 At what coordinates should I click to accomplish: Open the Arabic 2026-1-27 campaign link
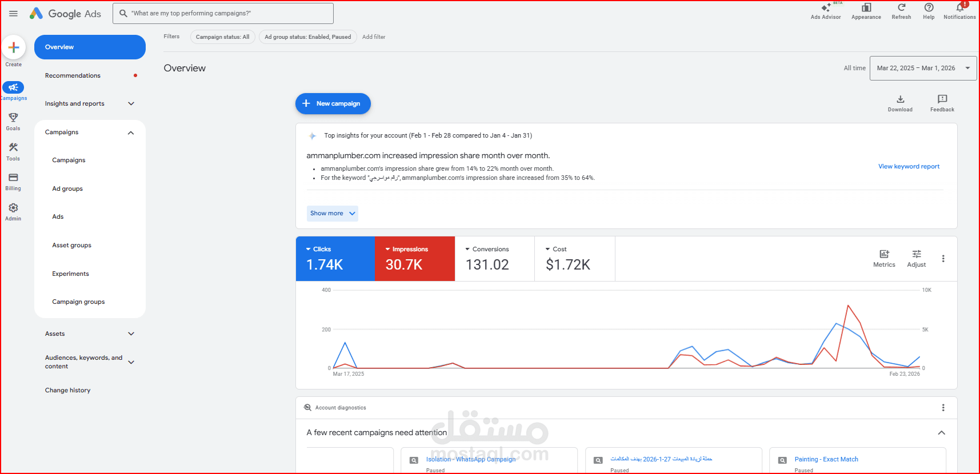coord(661,459)
